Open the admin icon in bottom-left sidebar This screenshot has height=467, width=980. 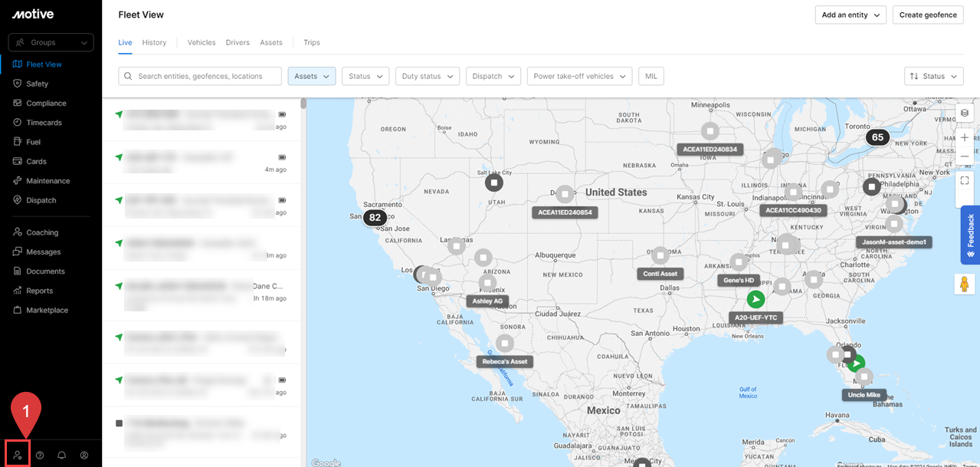point(17,455)
